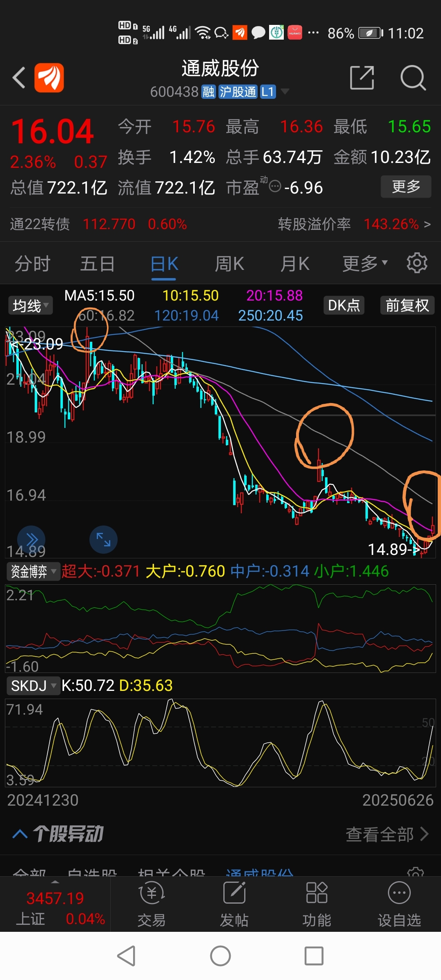Tap the double-arrow chart forward button
This screenshot has width=441, height=980.
pos(31,539)
